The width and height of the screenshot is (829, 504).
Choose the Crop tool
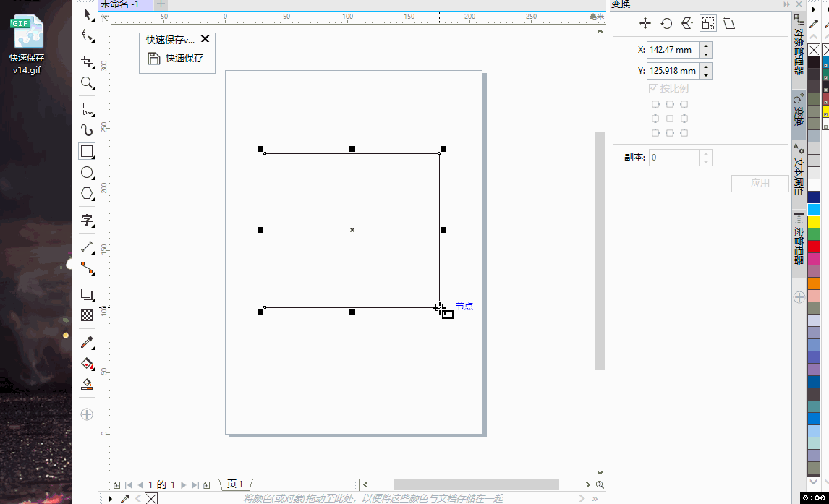88,61
